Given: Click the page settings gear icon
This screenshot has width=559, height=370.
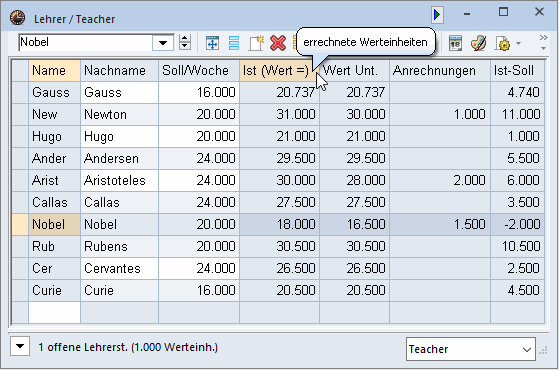Looking at the screenshot, I should pos(503,43).
